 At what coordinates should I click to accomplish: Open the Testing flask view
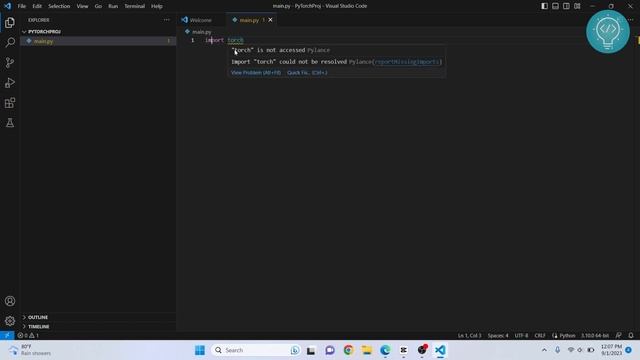coord(10,123)
